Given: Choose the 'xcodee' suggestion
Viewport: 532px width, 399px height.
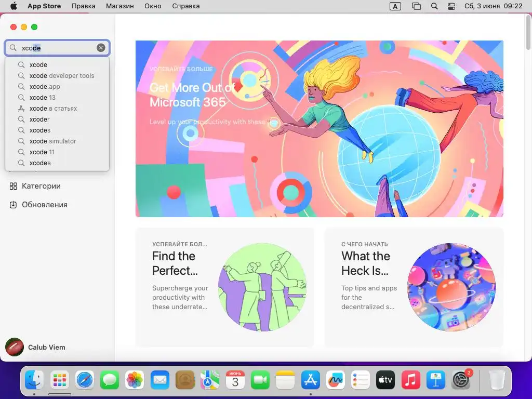Looking at the screenshot, I should click(x=57, y=163).
